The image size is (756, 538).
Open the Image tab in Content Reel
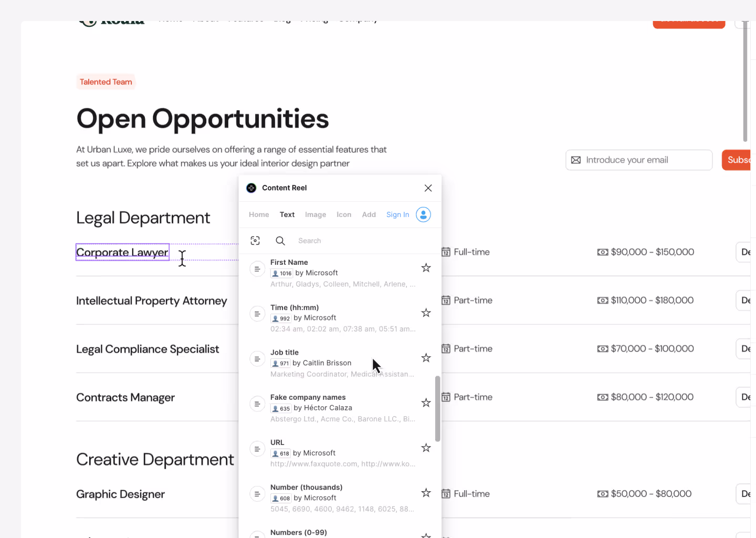point(316,214)
